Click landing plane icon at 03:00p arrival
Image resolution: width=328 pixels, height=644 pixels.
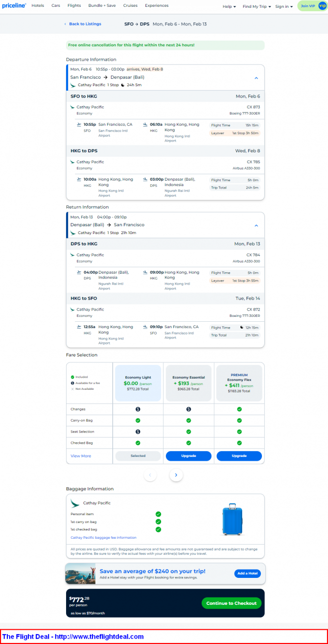(145, 179)
